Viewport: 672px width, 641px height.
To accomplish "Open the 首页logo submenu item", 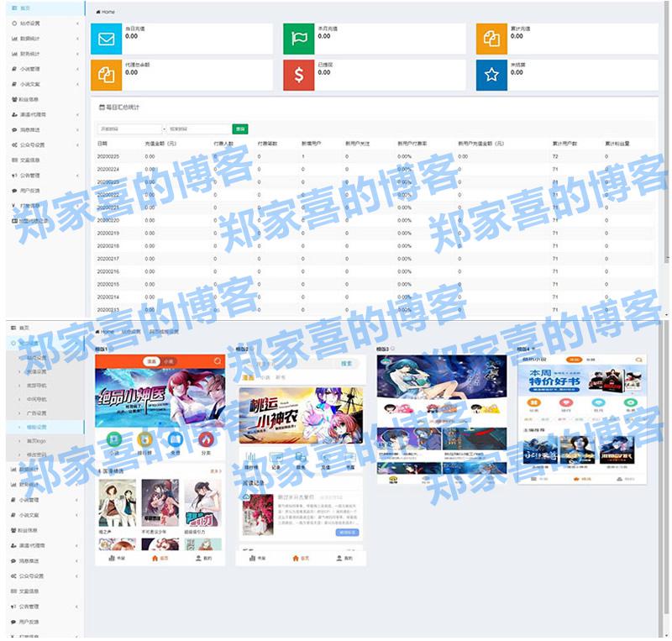I will 45,441.
